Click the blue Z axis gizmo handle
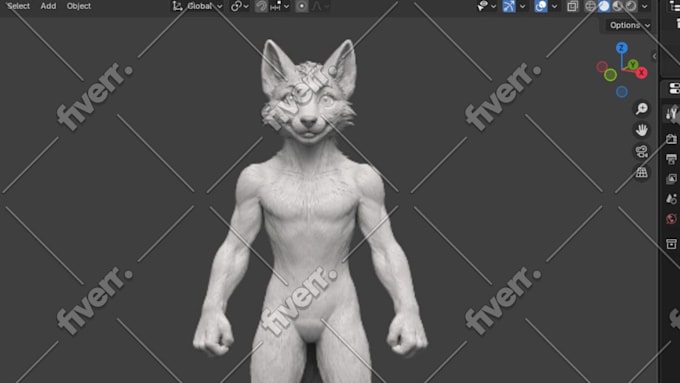The width and height of the screenshot is (680, 383). (621, 48)
